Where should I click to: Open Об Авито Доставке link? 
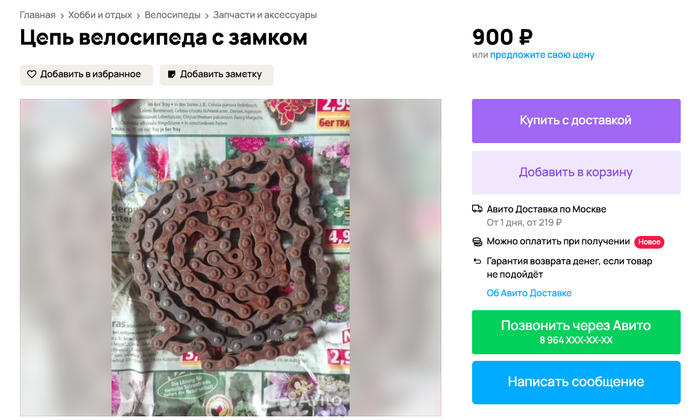coord(529,293)
